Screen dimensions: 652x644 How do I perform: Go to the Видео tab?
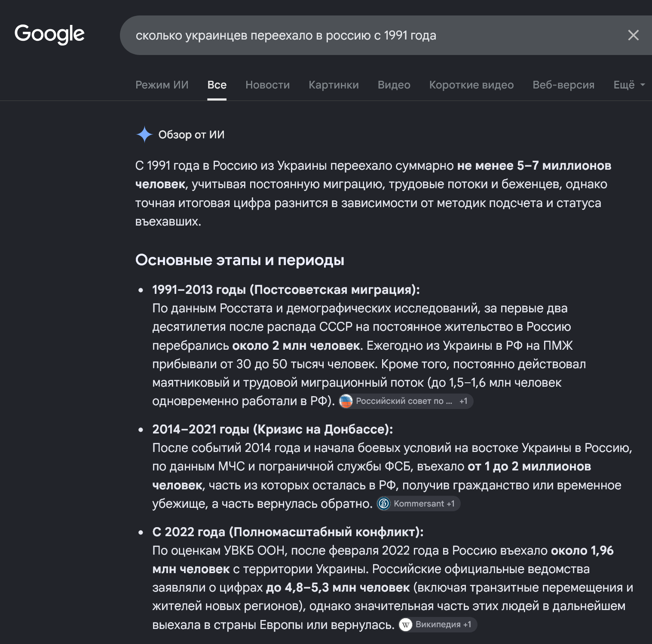[x=394, y=85]
